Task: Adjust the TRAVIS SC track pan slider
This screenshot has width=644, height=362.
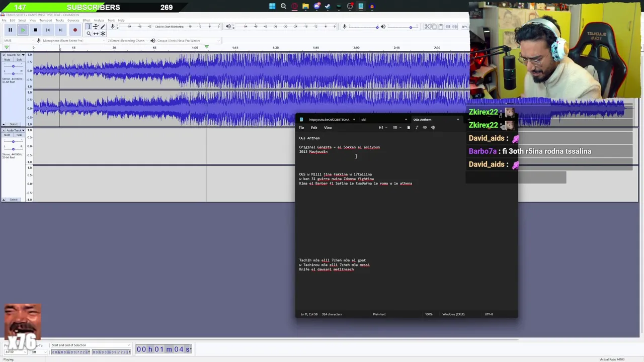Action: point(13,73)
